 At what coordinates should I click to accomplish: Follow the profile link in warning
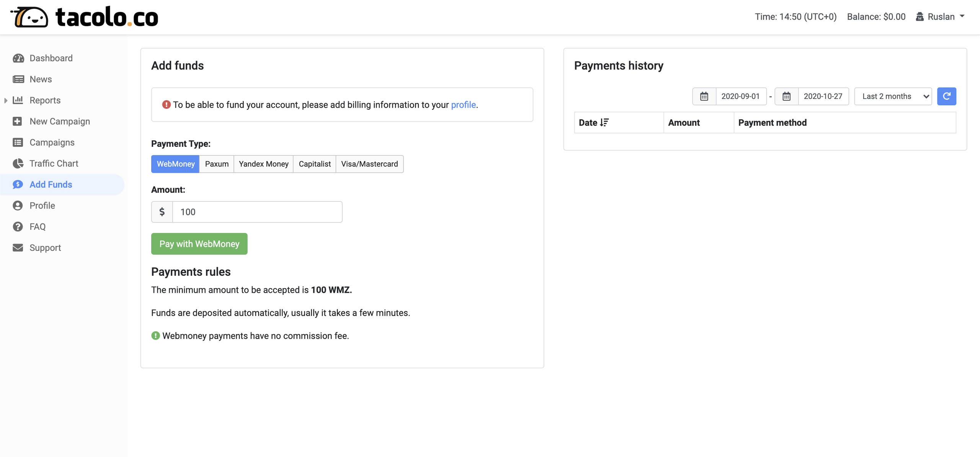click(x=463, y=105)
